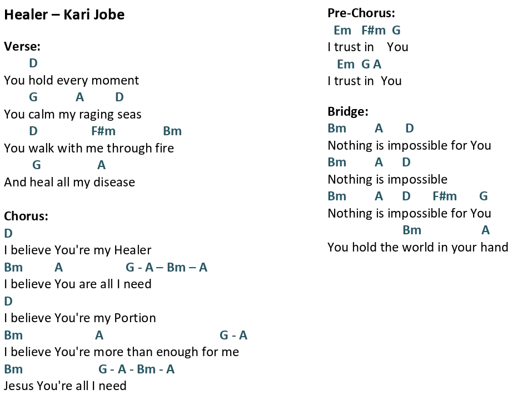Image resolution: width=532 pixels, height=404 pixels.
Task: Click the Chorus: section heading
Action: [26, 216]
